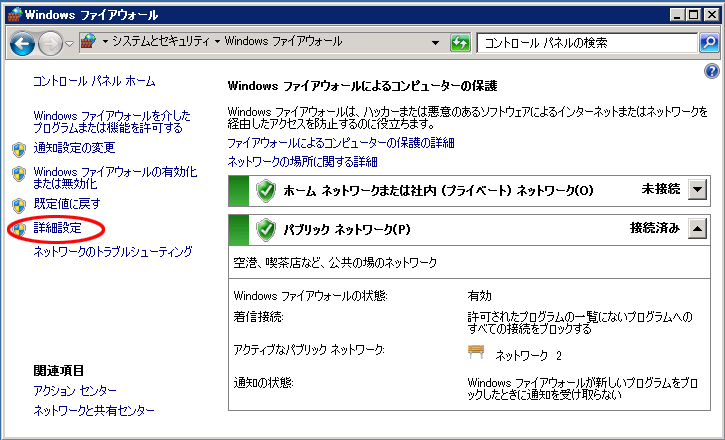The image size is (725, 440).
Task: Open コントロール パネル ホーム link
Action: (x=94, y=81)
